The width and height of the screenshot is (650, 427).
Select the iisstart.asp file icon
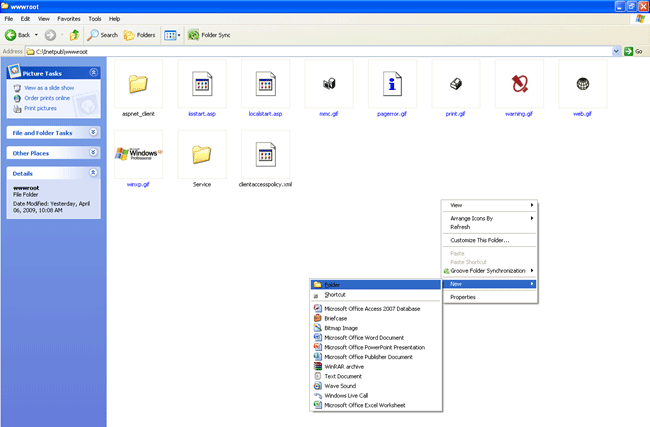202,84
